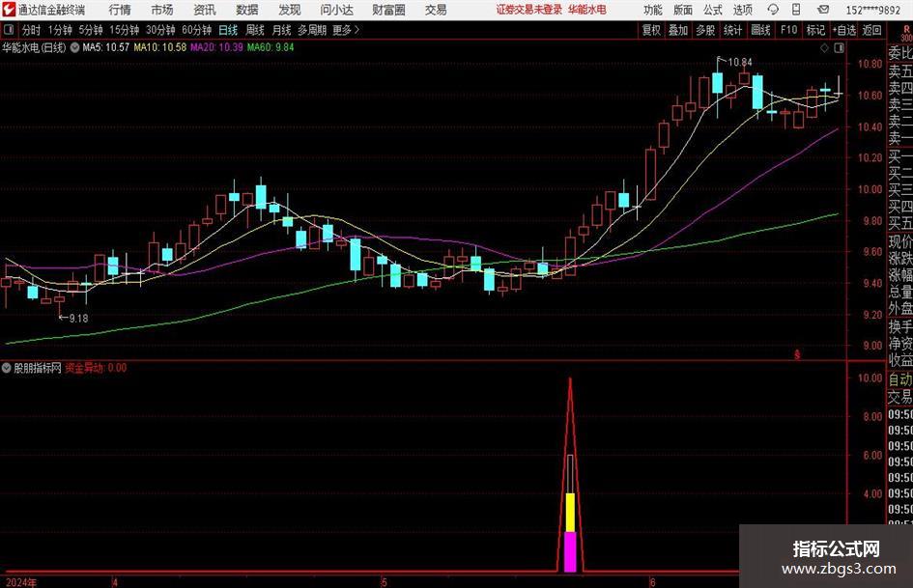Image resolution: width=913 pixels, height=588 pixels.
Task: Click the red 华能水电 stock name in title bar
Action: [x=587, y=10]
